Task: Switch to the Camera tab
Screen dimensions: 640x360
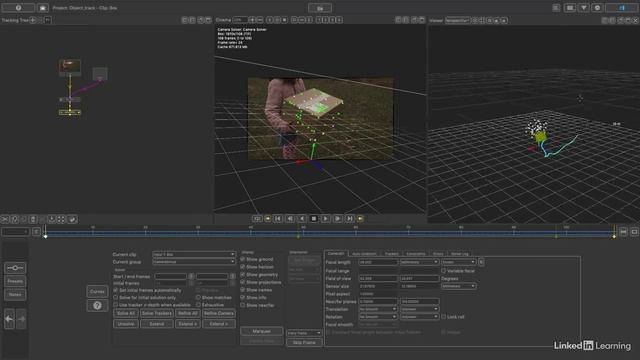Action: (336, 253)
